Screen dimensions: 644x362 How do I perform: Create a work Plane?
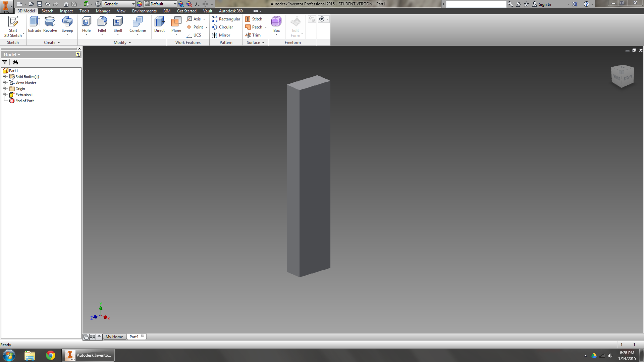pos(176,25)
